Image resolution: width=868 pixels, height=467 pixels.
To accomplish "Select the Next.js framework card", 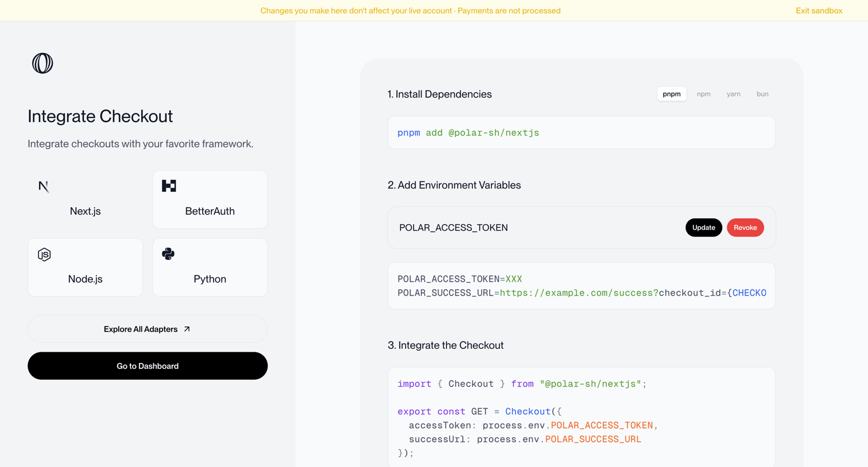I will [x=85, y=199].
